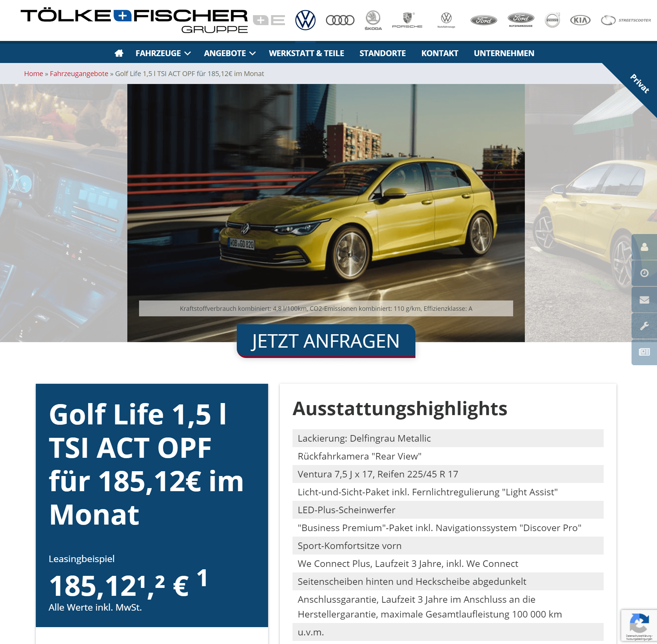Expand the Angebote dropdown menu
Image resolution: width=657 pixels, height=644 pixels.
230,53
